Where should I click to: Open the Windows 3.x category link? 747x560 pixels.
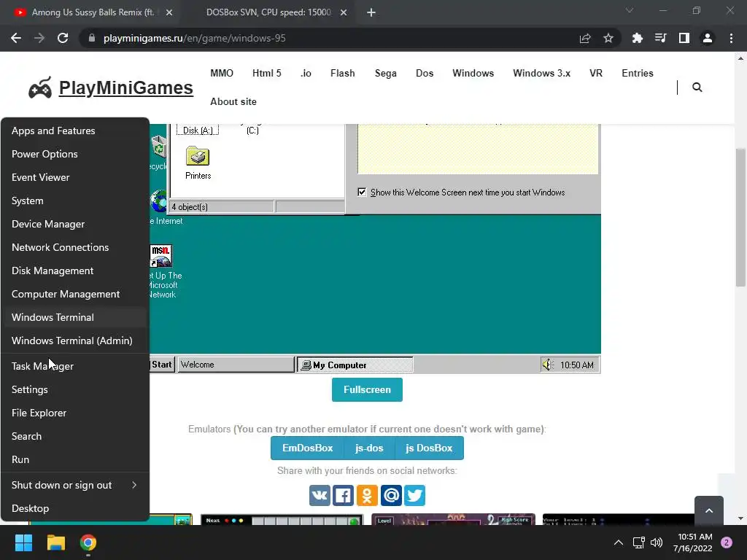point(542,74)
